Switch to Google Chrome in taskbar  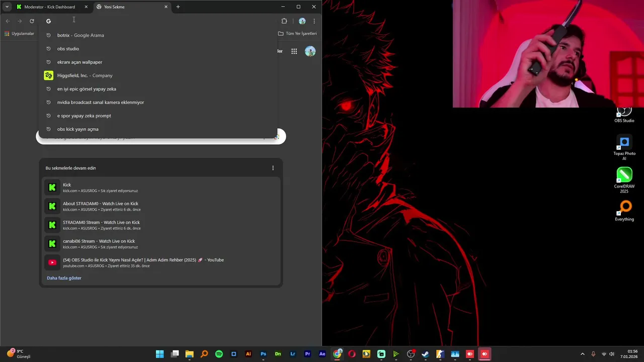click(337, 354)
